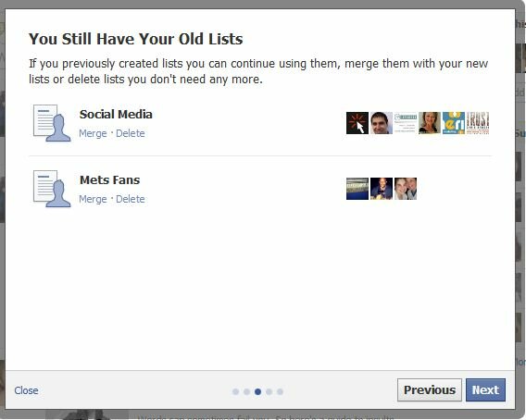Delete the Social Media list
Image resolution: width=526 pixels, height=420 pixels.
[x=131, y=133]
